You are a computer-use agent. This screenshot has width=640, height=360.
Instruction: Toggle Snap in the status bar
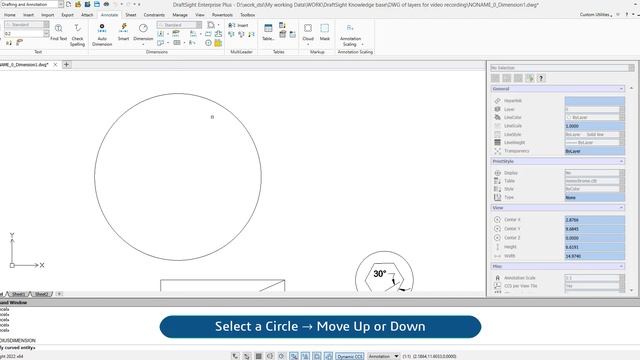tap(235, 356)
